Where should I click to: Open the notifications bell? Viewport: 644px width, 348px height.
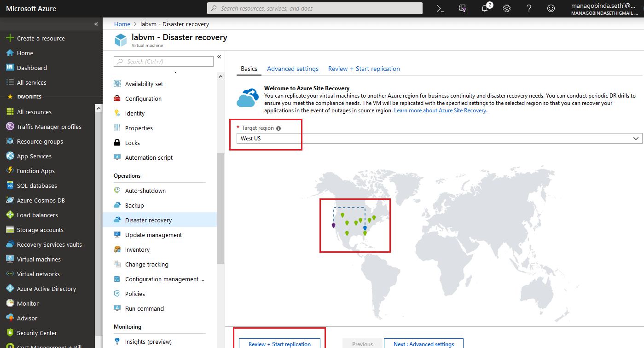(485, 8)
